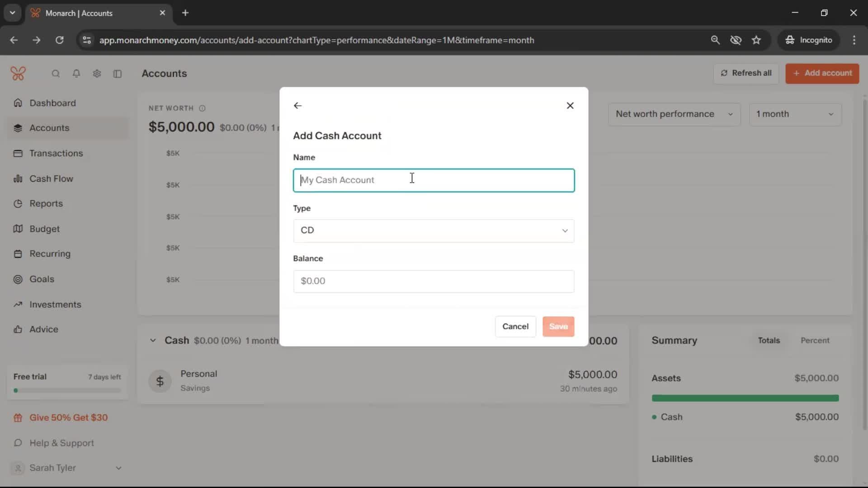Open the search icon in the sidebar header

click(56, 74)
